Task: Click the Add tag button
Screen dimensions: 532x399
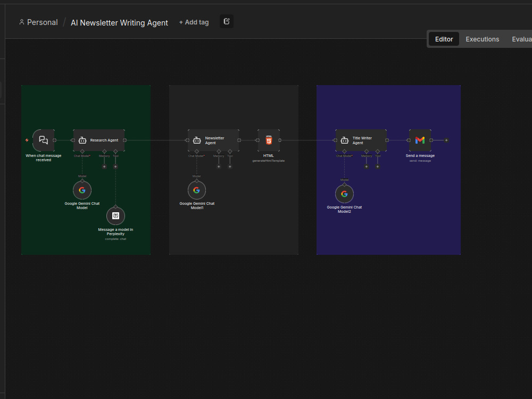Action: pos(194,22)
